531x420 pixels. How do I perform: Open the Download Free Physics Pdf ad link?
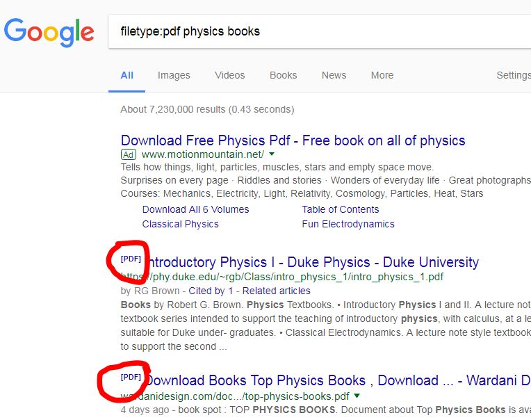(x=293, y=140)
